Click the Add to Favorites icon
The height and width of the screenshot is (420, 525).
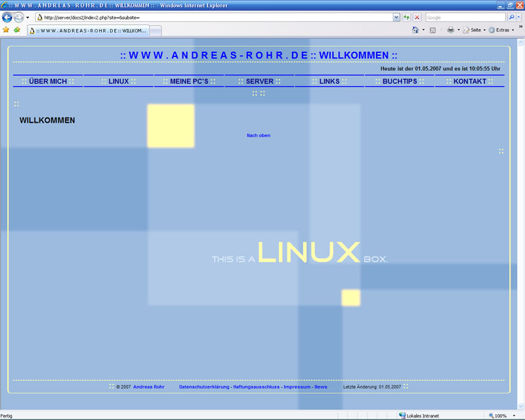17,30
